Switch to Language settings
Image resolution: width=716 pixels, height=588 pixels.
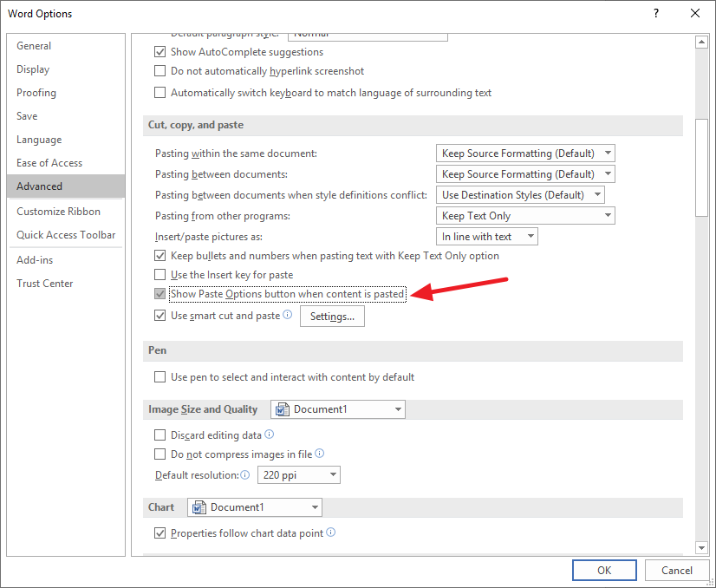pos(66,140)
